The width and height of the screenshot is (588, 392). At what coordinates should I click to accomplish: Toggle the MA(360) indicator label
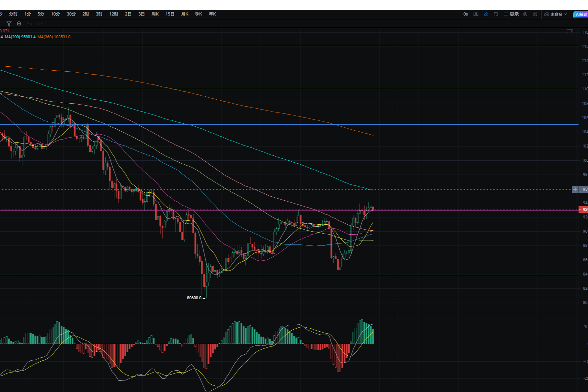click(x=54, y=37)
